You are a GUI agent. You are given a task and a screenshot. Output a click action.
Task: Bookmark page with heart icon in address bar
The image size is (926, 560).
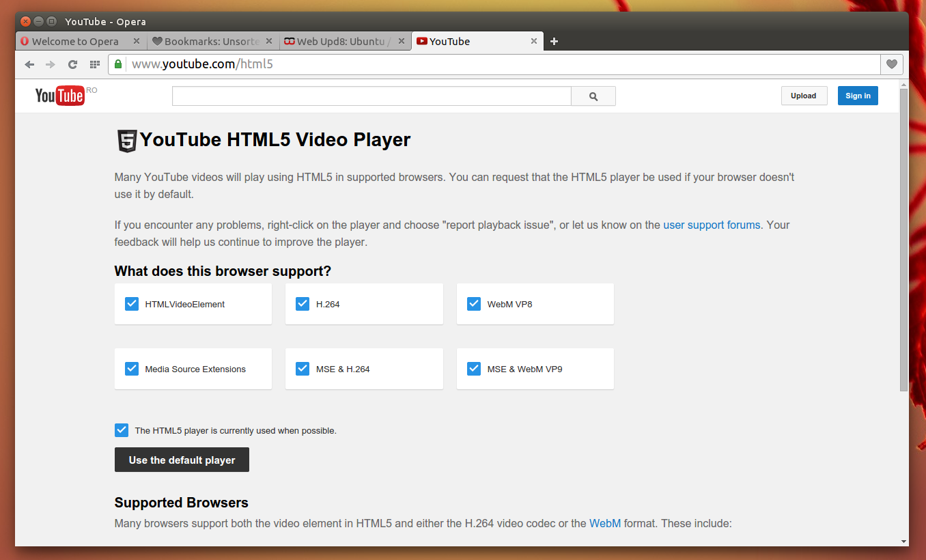(892, 64)
